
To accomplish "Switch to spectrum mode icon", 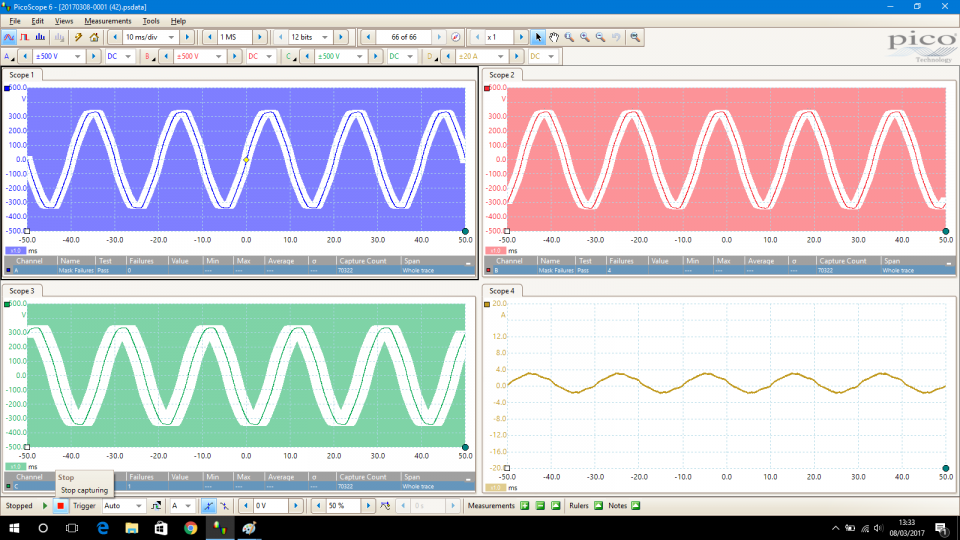I will (x=39, y=37).
